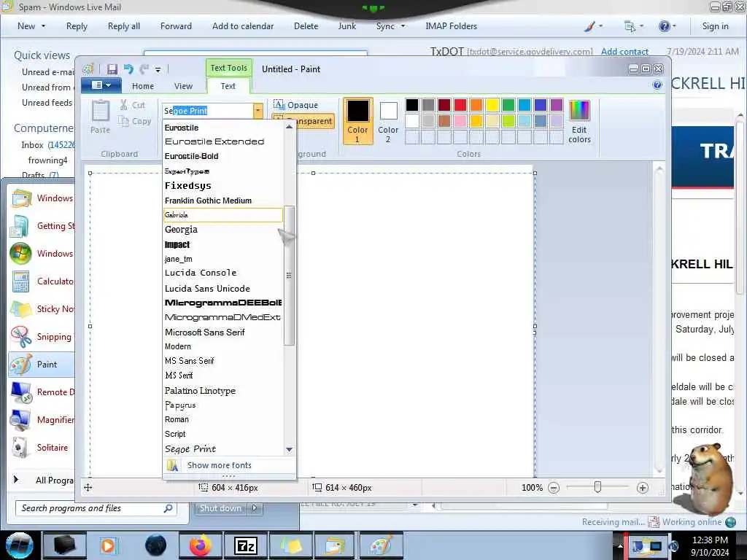Choose Papyrus font from list
The width and height of the screenshot is (747, 560).
tap(223, 405)
